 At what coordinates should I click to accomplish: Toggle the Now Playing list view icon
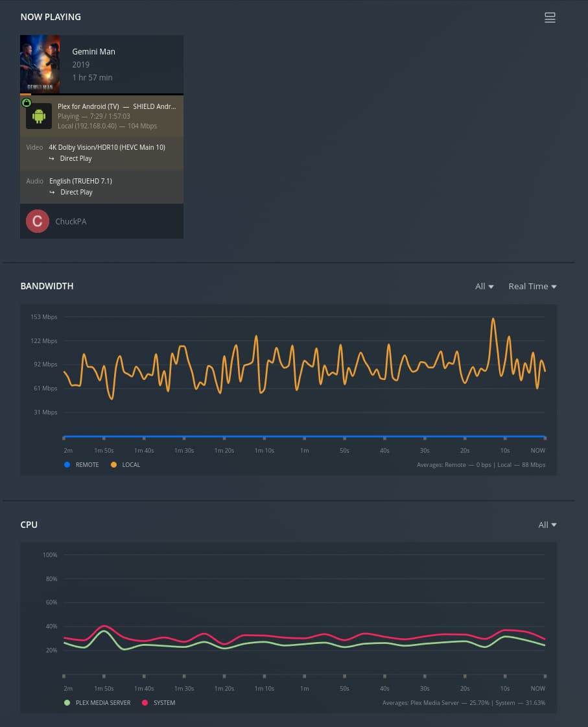[550, 18]
